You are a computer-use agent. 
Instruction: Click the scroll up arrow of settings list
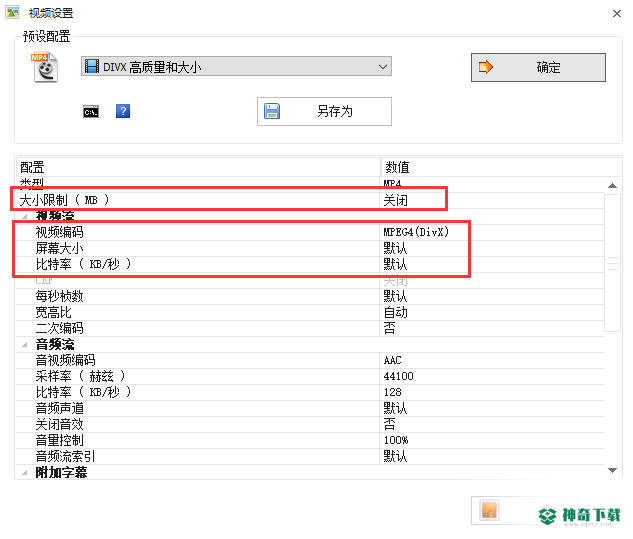612,186
